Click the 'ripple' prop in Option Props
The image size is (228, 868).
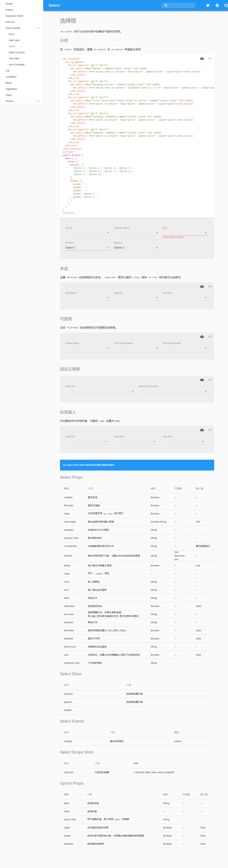(67, 828)
